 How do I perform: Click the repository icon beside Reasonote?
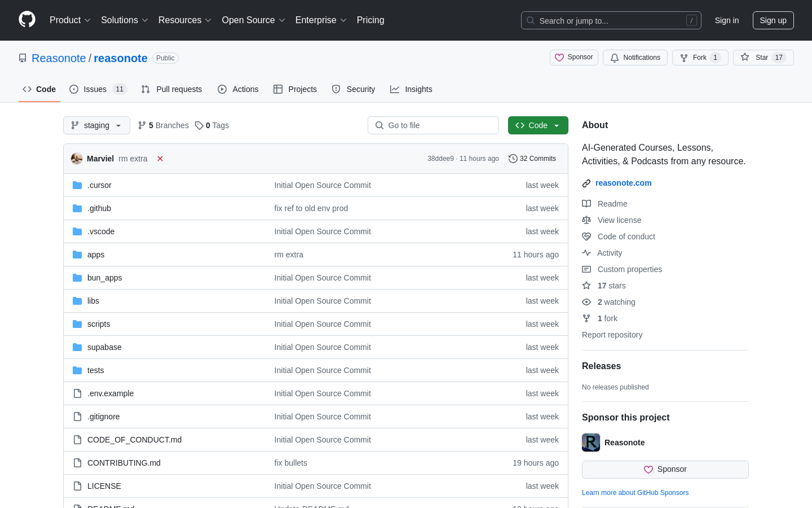pos(23,58)
